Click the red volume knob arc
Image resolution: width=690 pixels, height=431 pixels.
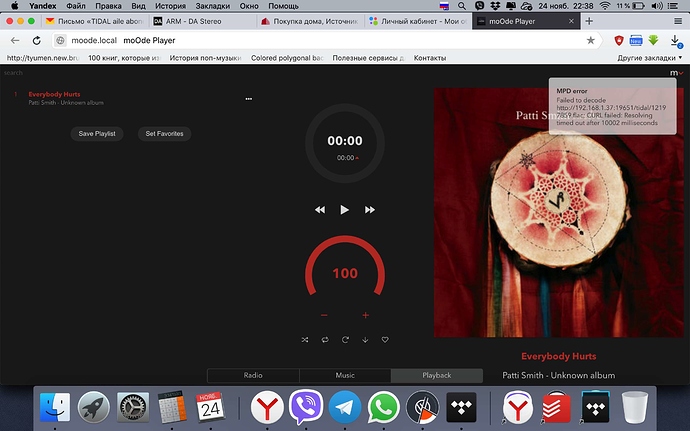coord(345,240)
